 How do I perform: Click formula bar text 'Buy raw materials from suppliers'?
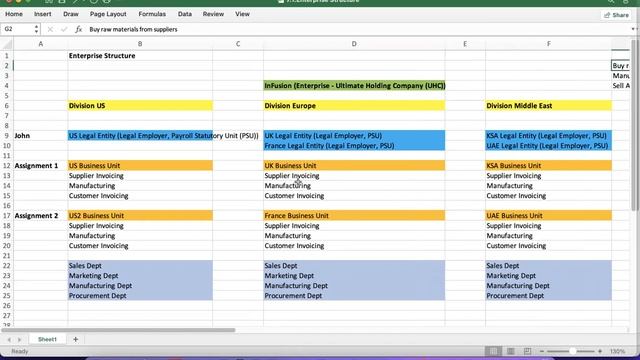tap(133, 29)
